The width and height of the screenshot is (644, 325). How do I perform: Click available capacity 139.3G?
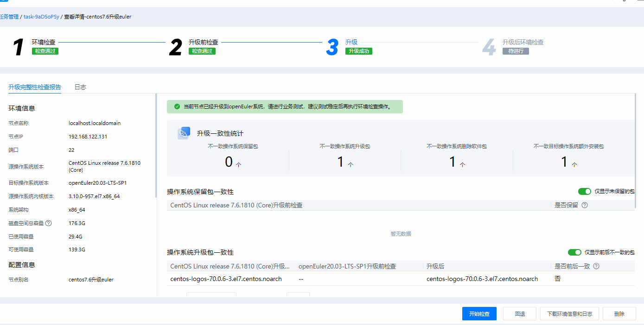(77, 250)
